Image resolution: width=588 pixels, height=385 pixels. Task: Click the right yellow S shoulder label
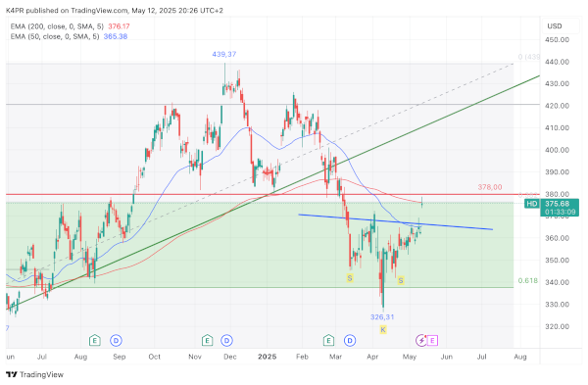click(401, 280)
